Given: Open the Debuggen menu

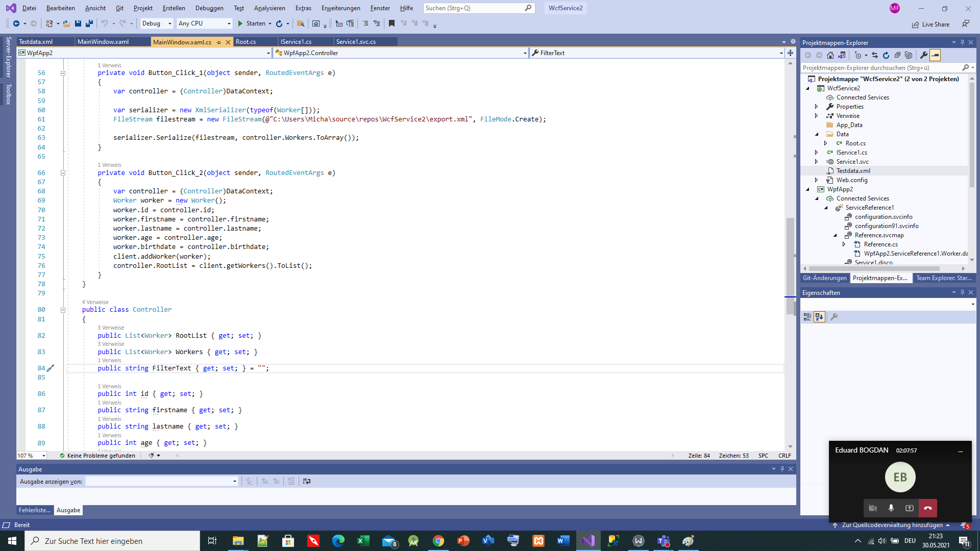Looking at the screenshot, I should pos(209,8).
